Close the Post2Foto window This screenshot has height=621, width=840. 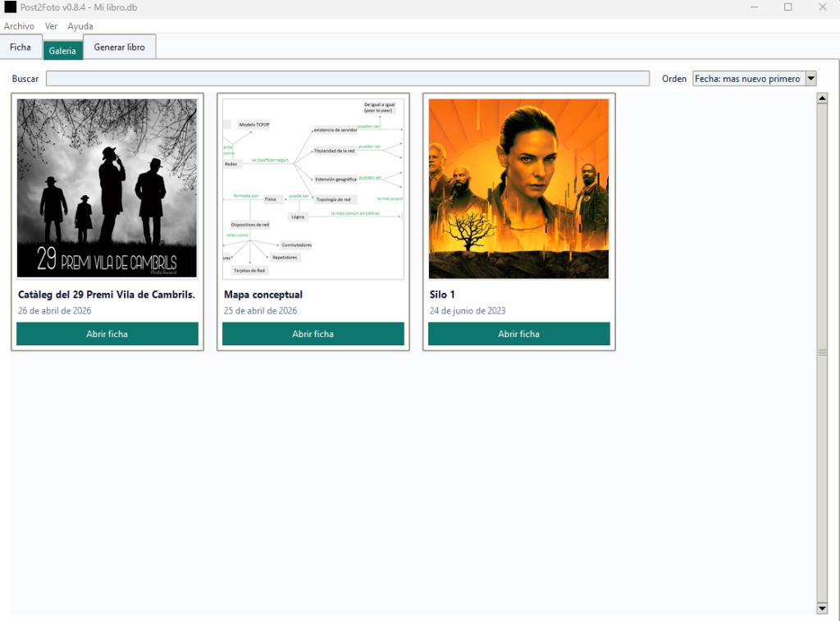pos(822,7)
